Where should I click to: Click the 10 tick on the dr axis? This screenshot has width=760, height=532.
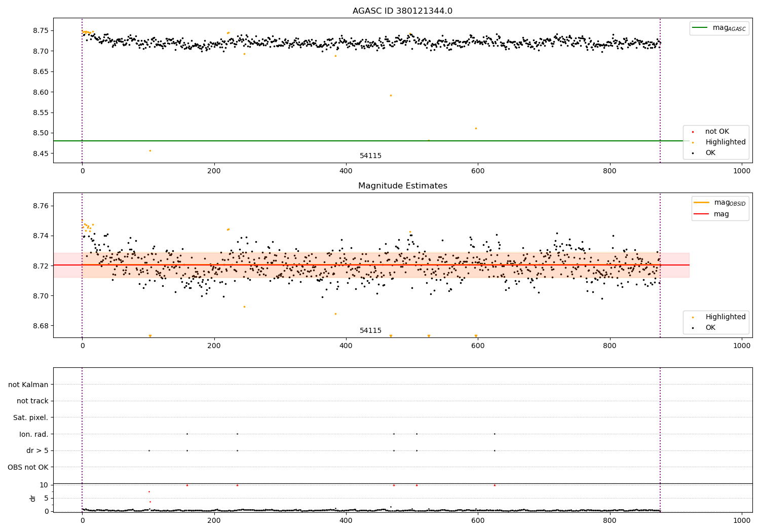pyautogui.click(x=44, y=485)
